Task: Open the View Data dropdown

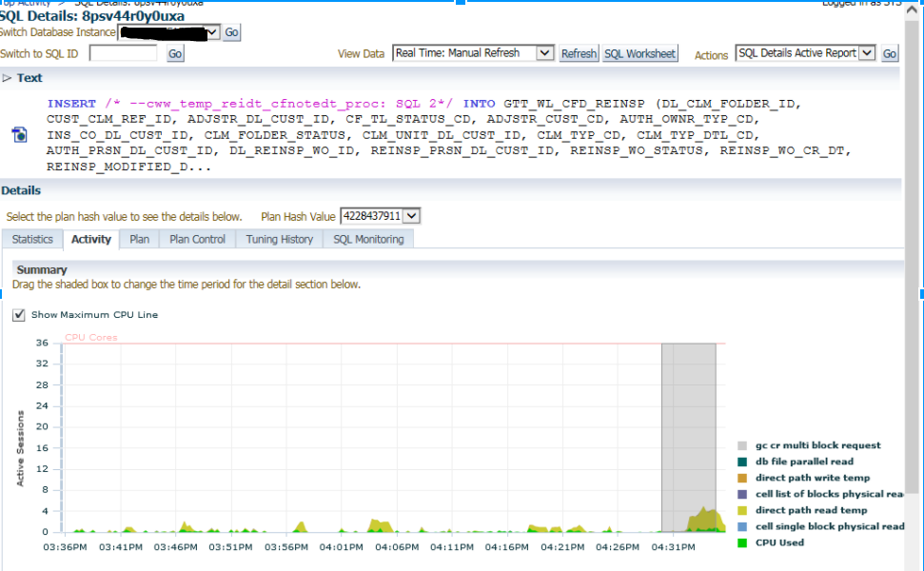Action: [x=473, y=53]
